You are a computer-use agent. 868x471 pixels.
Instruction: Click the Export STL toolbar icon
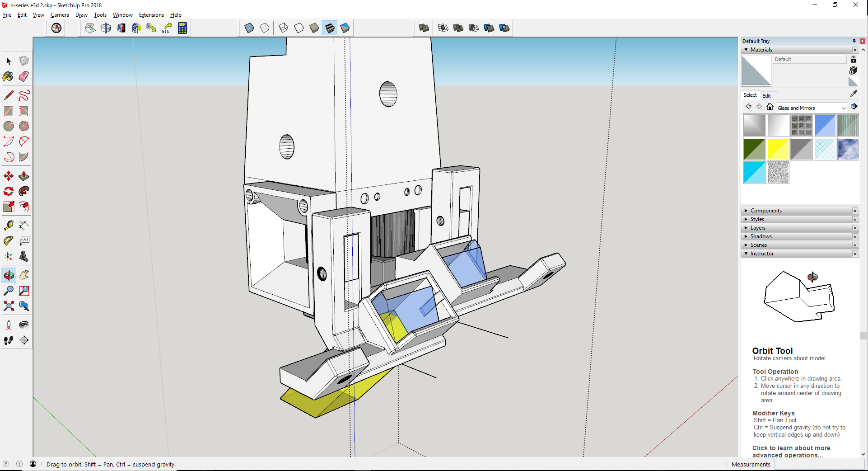167,28
